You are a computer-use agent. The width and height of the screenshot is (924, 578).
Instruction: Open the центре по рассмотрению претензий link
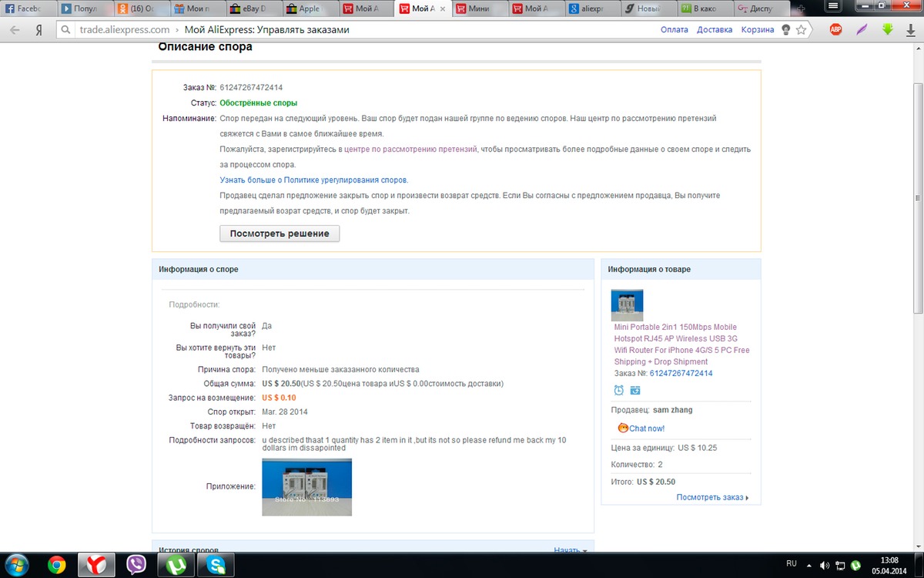pyautogui.click(x=410, y=149)
